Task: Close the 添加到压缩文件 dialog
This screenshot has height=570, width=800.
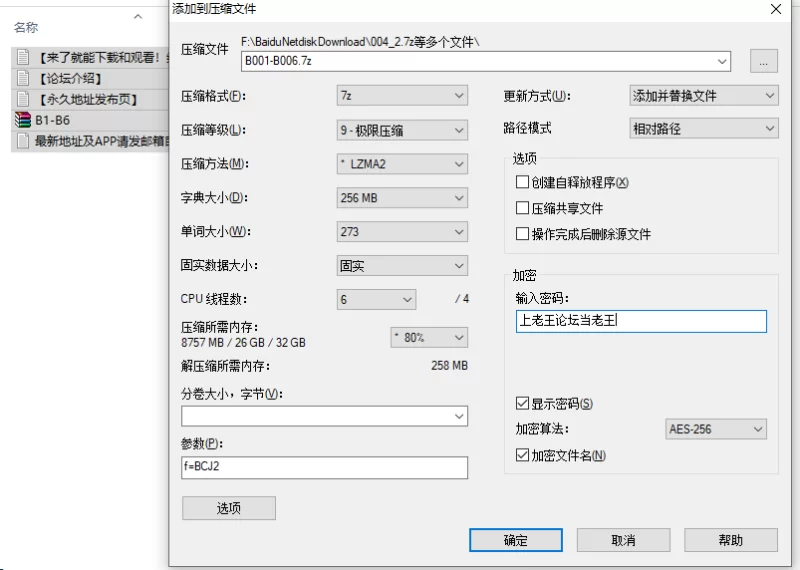Action: pyautogui.click(x=776, y=9)
